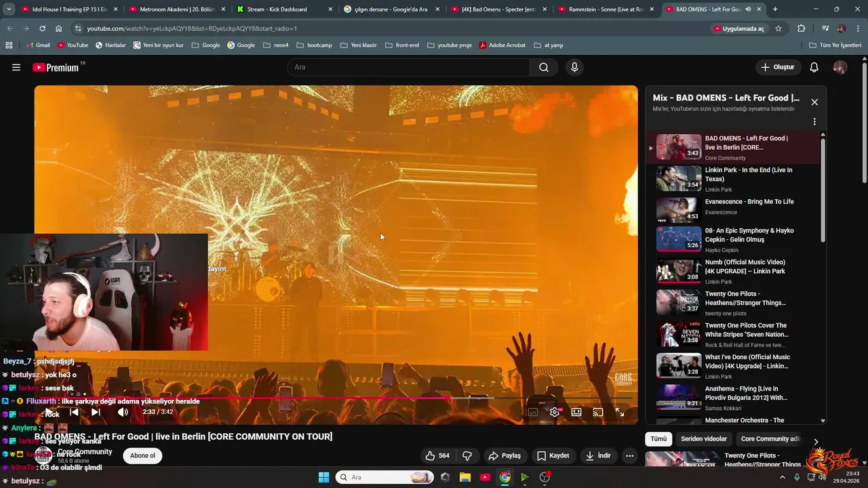The width and height of the screenshot is (868, 488).
Task: Click the YouTube search magnifier button
Action: (544, 67)
